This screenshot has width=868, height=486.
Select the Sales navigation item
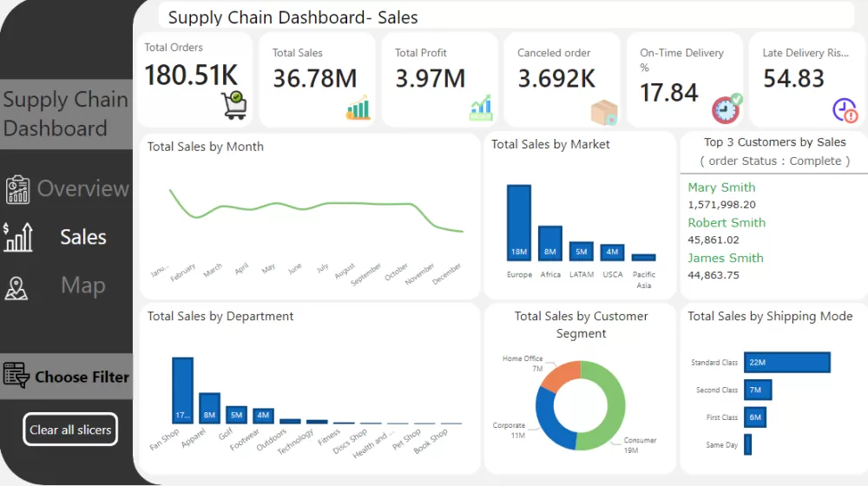click(82, 237)
